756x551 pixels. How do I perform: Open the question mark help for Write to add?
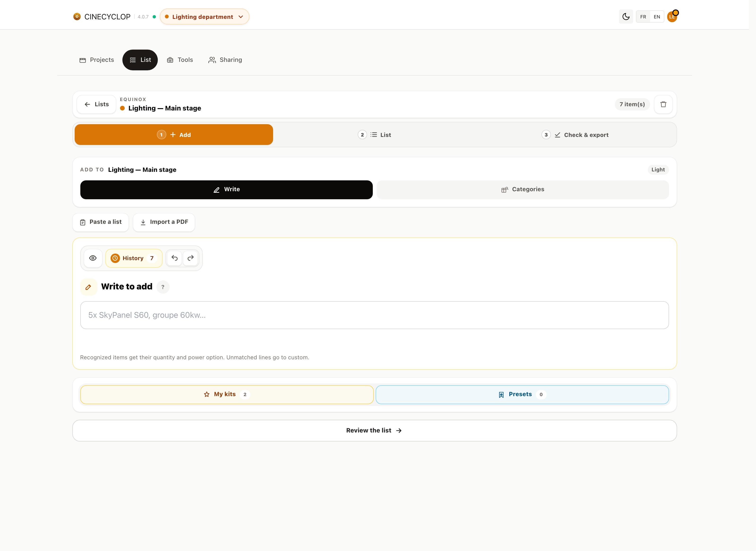pyautogui.click(x=163, y=287)
